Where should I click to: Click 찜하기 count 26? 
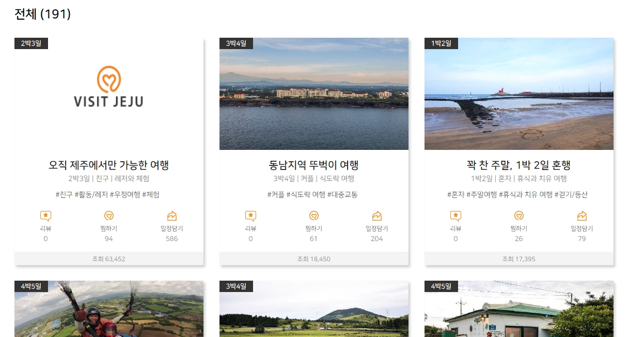click(x=519, y=239)
